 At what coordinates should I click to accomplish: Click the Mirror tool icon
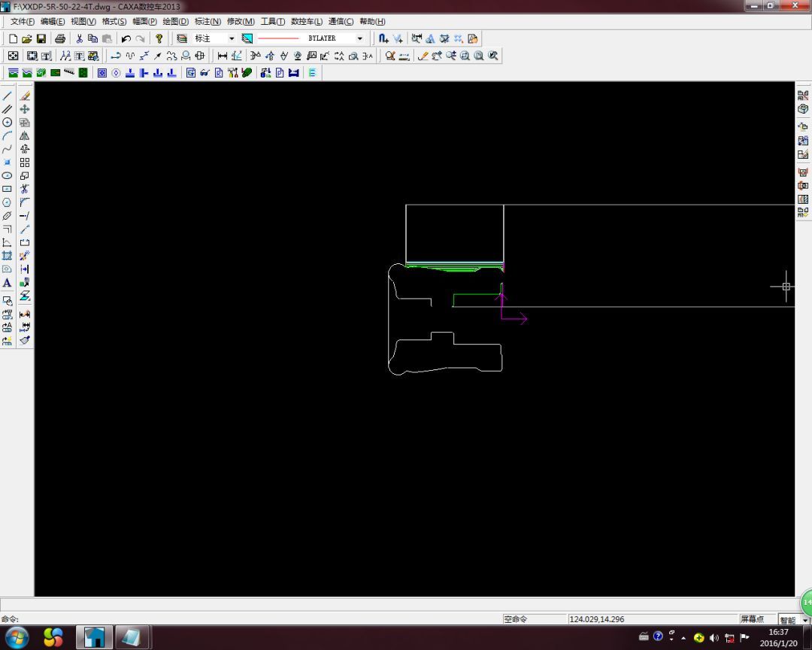[25, 136]
